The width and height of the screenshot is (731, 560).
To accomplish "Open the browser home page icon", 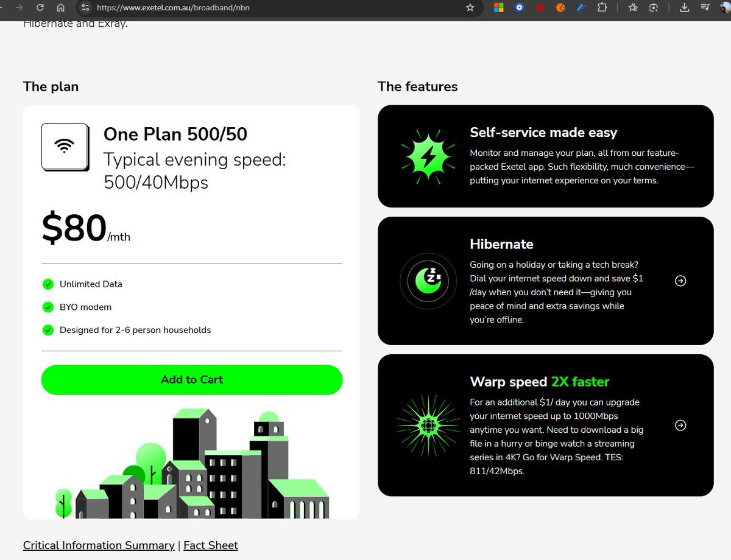I will point(60,8).
